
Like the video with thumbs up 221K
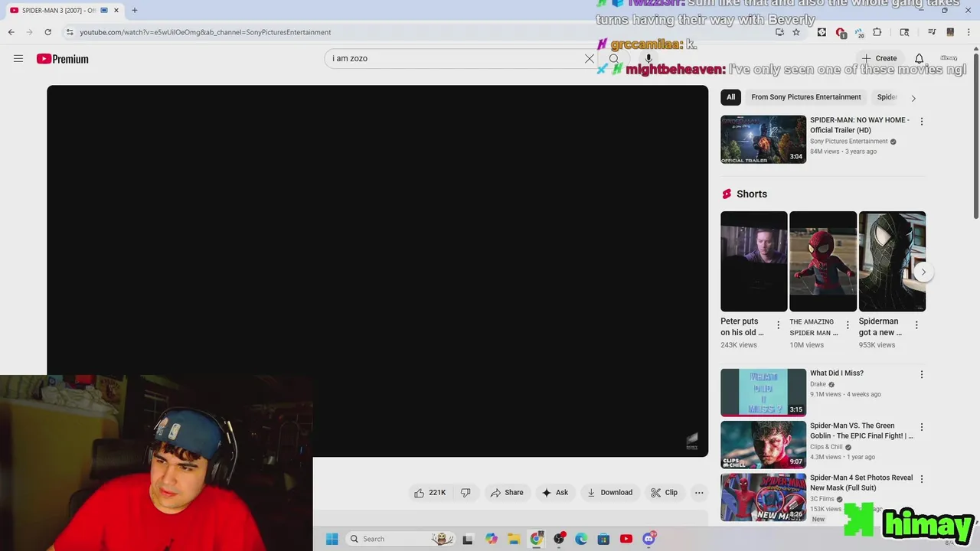coord(430,493)
